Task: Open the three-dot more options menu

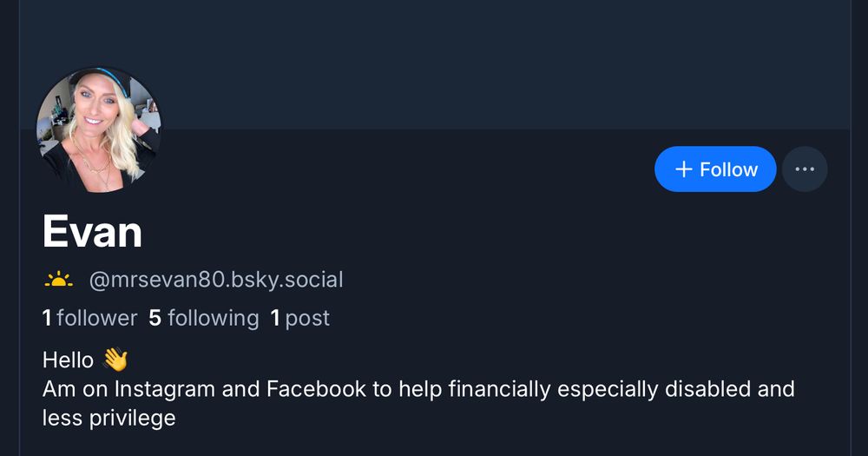Action: [x=805, y=169]
